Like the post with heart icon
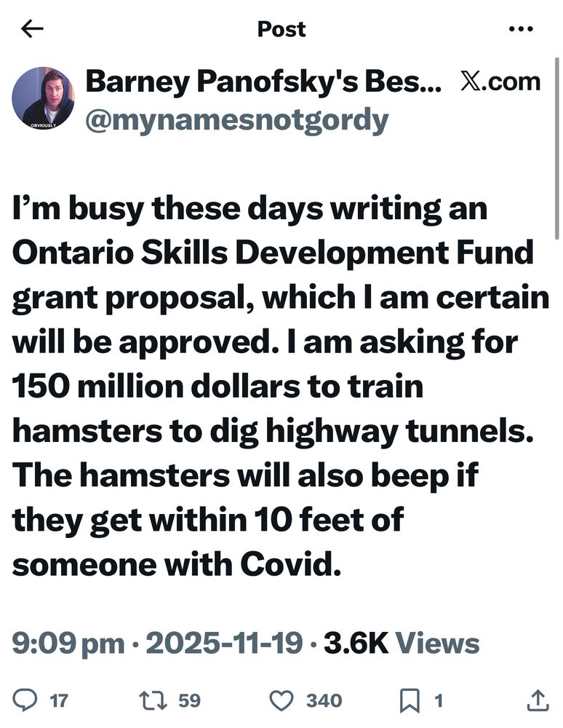The width and height of the screenshot is (563, 728). [281, 700]
